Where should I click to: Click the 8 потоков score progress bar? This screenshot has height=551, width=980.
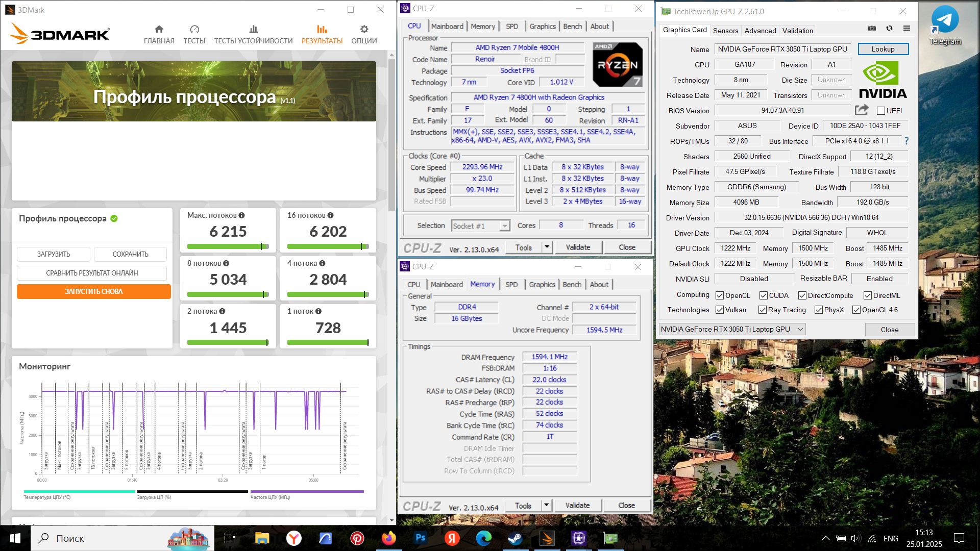[x=228, y=294]
